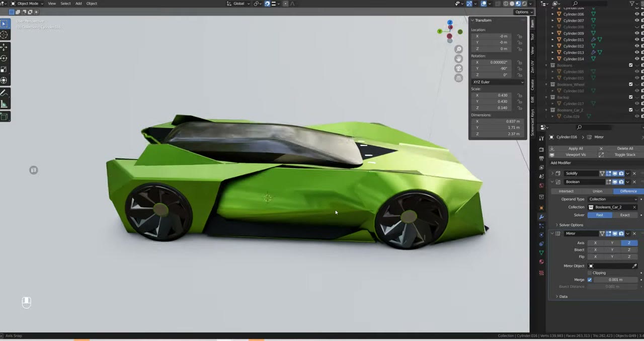
Task: Open the Select menu in the viewport header
Action: pyautogui.click(x=65, y=4)
